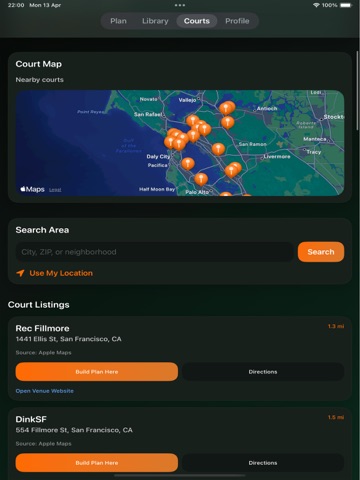Viewport: 360px width, 480px height.
Task: Switch to the Plan tab
Action: (x=118, y=21)
